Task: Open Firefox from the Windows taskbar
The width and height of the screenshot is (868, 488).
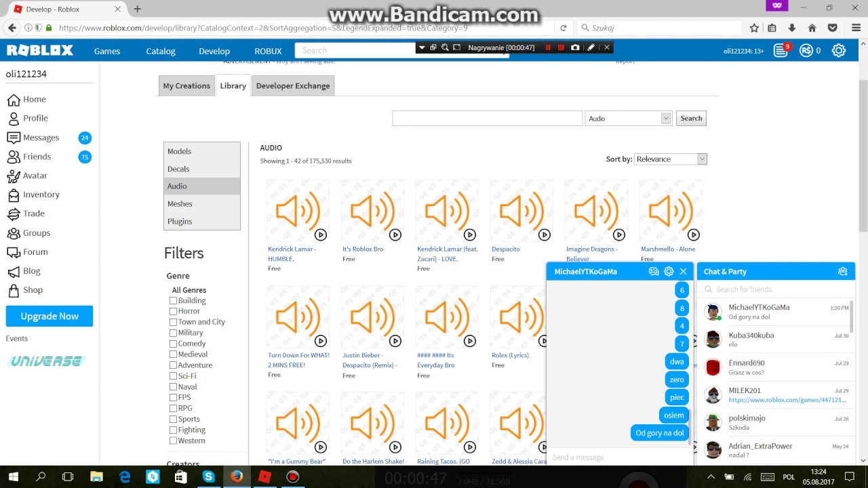Action: pyautogui.click(x=236, y=476)
